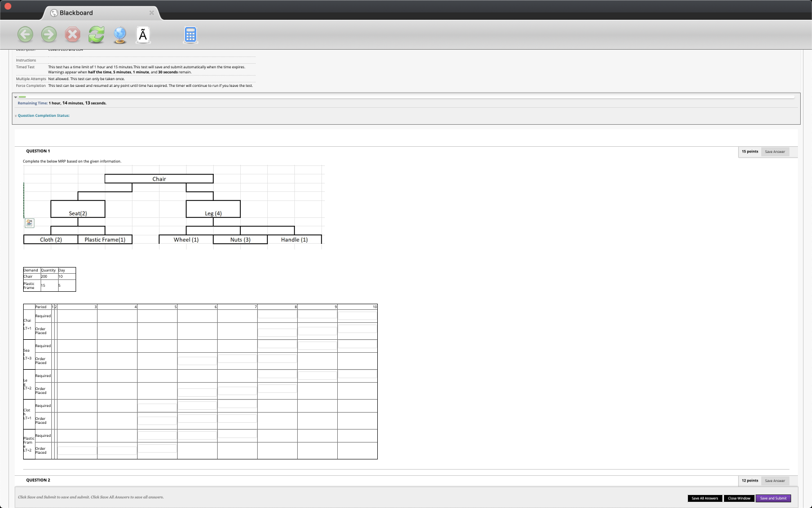Image resolution: width=812 pixels, height=508 pixels.
Task: Click Plastic Frame Required input for period 7
Action: coord(237,433)
